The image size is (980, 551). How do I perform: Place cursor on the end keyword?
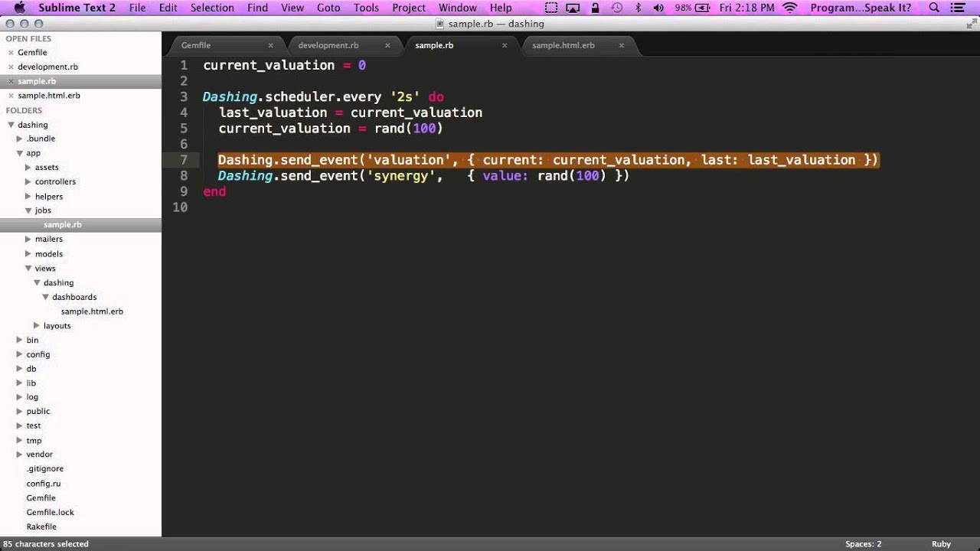point(214,191)
